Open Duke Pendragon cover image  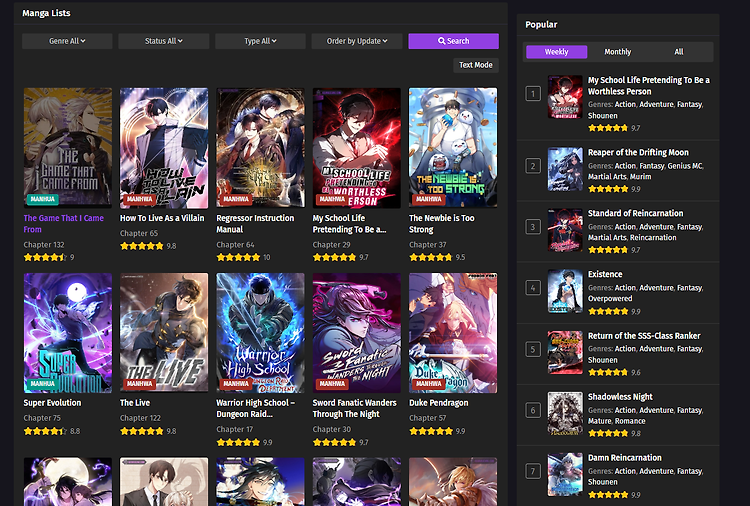453,333
